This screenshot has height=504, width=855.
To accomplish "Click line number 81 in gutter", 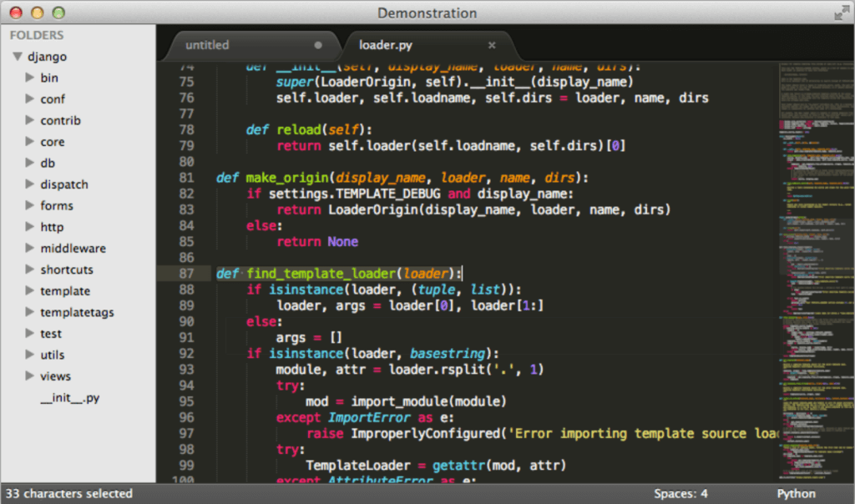I will click(186, 178).
